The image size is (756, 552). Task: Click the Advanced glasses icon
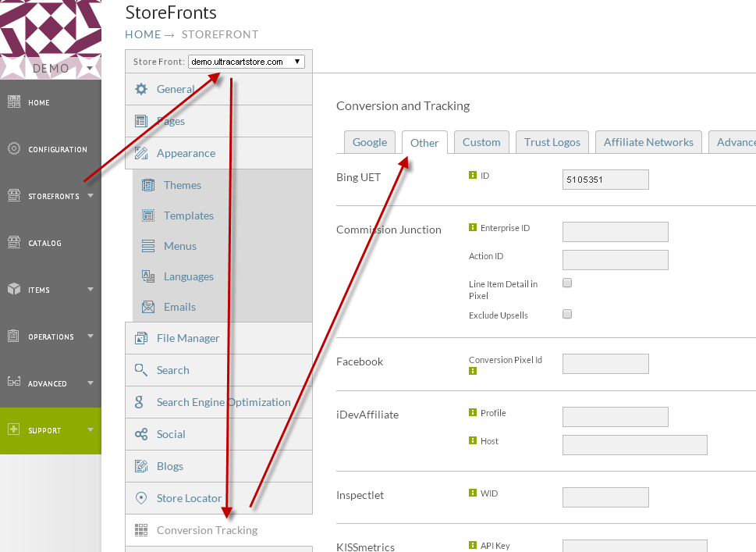point(14,382)
